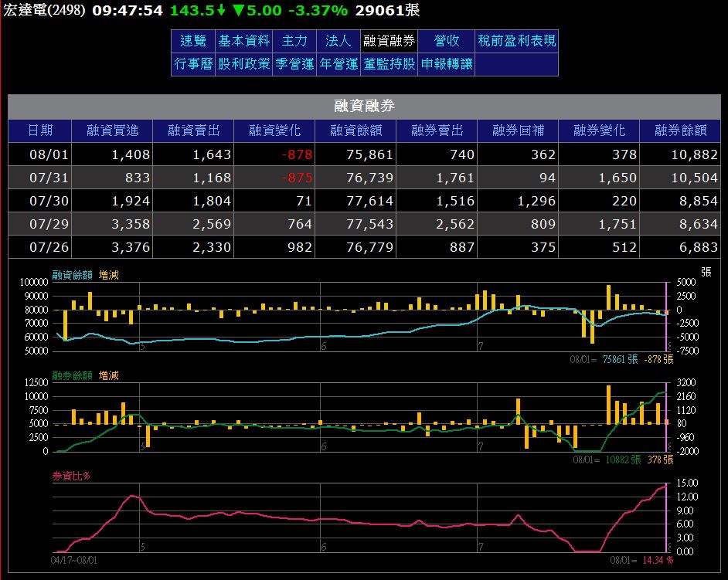Click the 75861 張 margin balance chart readout
The height and width of the screenshot is (580, 728).
point(621,359)
